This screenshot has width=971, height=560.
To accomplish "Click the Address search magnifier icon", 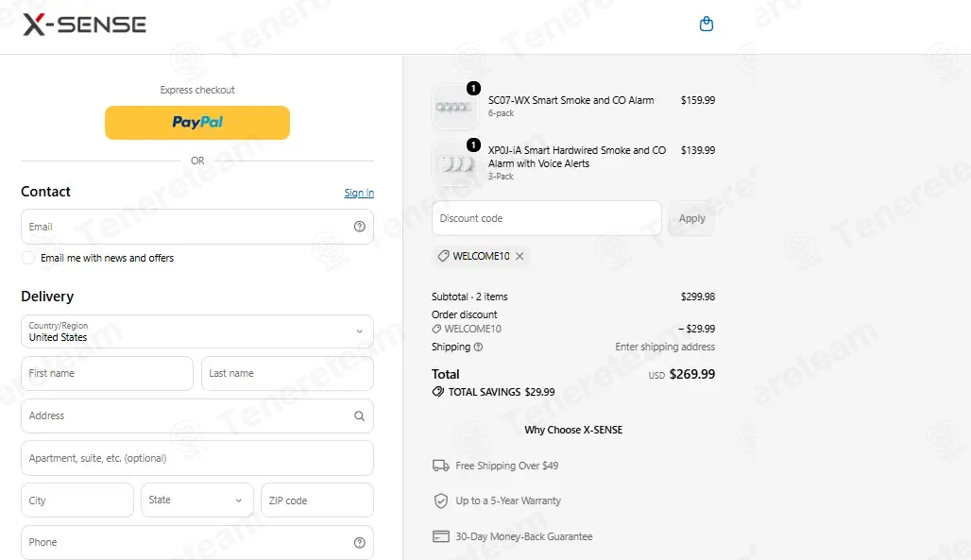I will (x=359, y=416).
